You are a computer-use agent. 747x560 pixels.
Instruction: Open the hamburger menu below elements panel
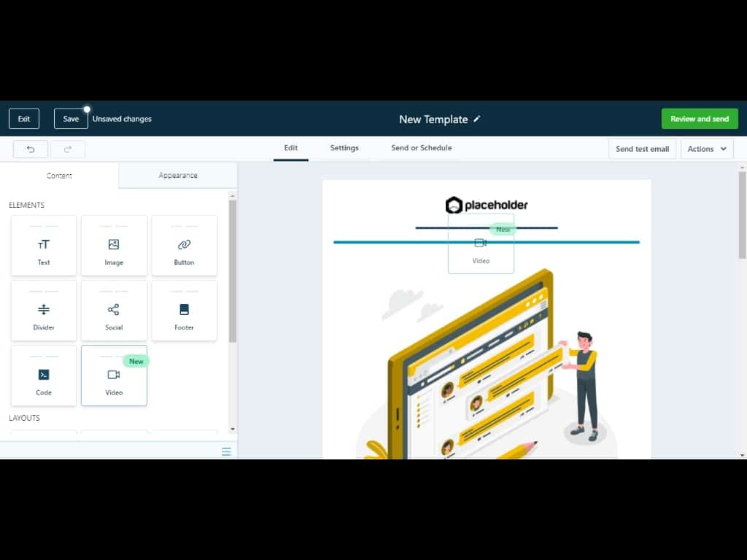[x=226, y=452]
